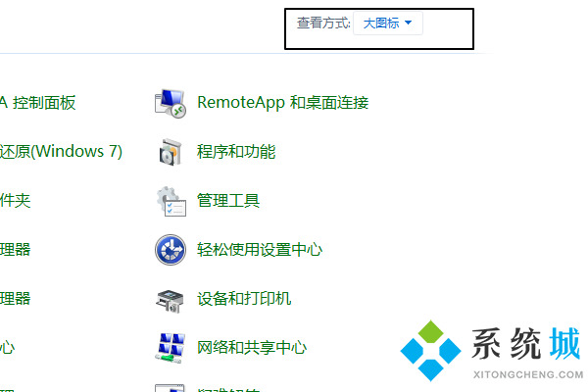Viewport: 588px width, 392px height.
Task: Click the 设备和打印机 printer icon
Action: click(171, 299)
